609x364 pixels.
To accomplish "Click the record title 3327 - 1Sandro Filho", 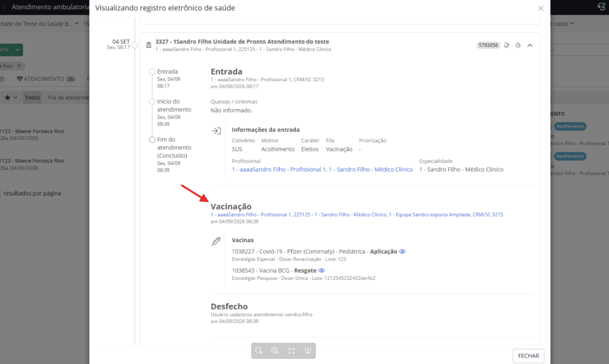I will tap(242, 42).
